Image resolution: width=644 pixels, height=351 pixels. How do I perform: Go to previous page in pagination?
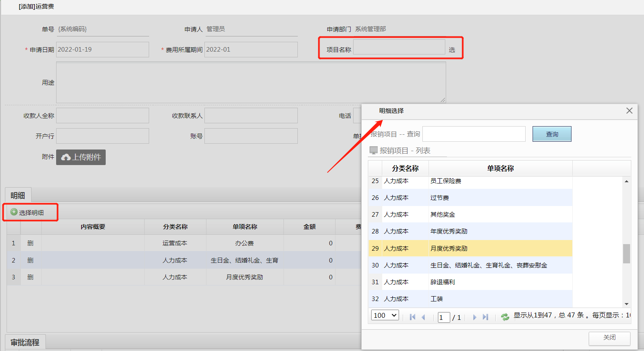[x=424, y=317]
